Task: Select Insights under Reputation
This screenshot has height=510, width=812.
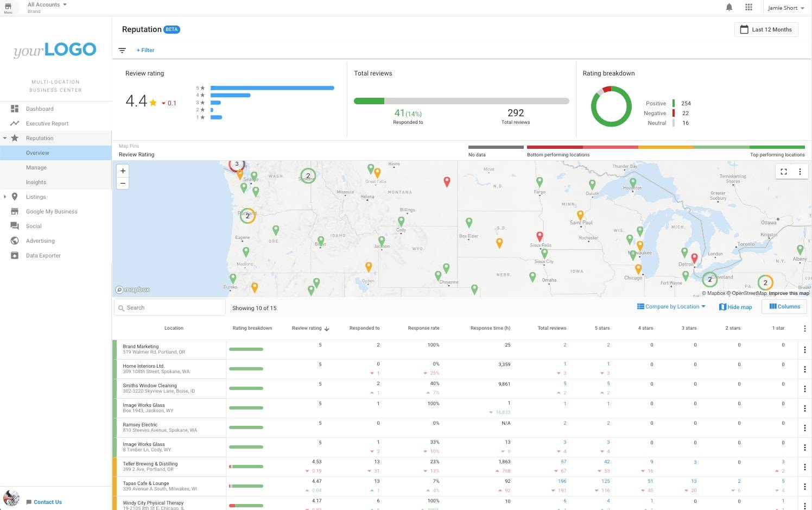Action: 36,182
